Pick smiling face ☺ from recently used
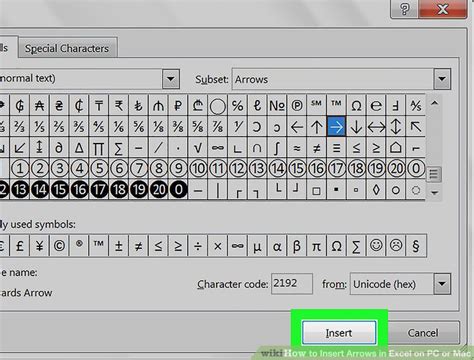This screenshot has width=474, height=360. [x=376, y=246]
